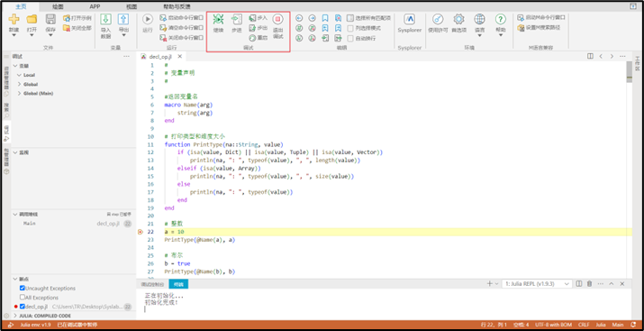The image size is (644, 331).
Task: Click 关闭命令行窗口 in the ribbon
Action: (181, 38)
